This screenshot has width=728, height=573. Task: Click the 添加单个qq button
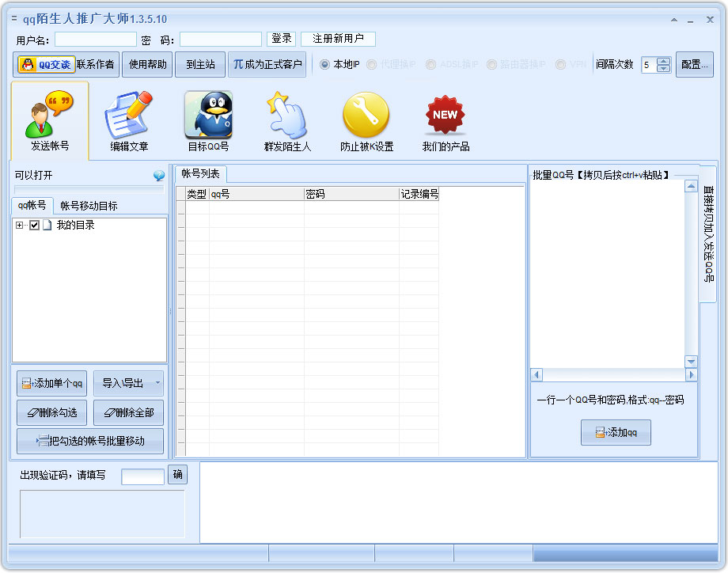pyautogui.click(x=52, y=383)
